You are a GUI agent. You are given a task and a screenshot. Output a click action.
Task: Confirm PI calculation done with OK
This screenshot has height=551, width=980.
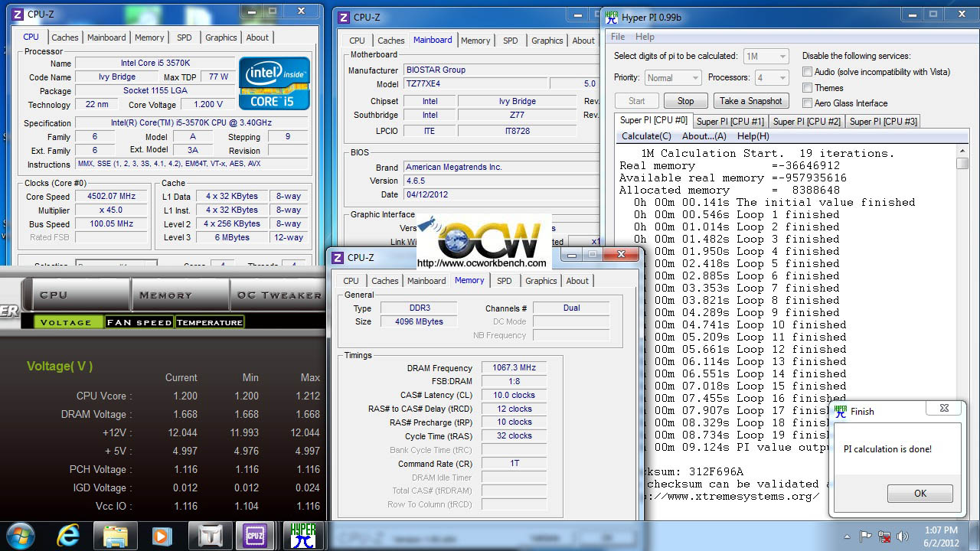coord(920,494)
